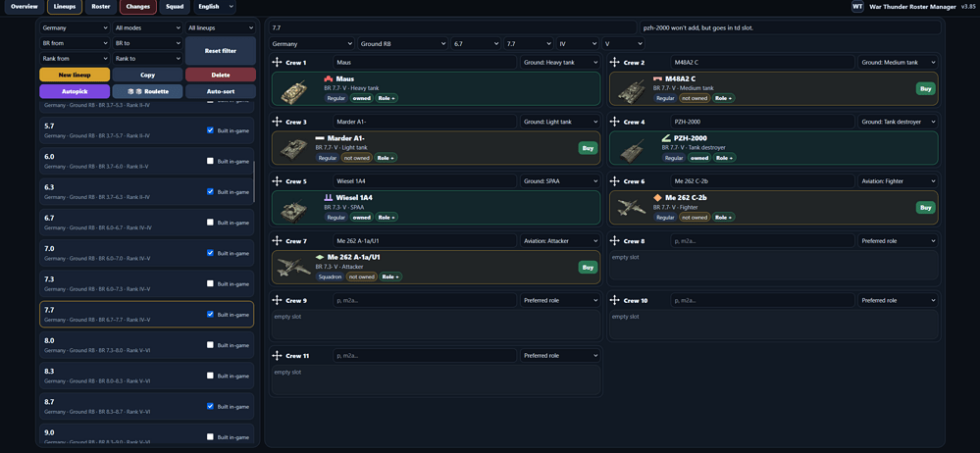The height and width of the screenshot is (453, 980).
Task: Open the All lineups filter dropdown
Action: [221, 28]
